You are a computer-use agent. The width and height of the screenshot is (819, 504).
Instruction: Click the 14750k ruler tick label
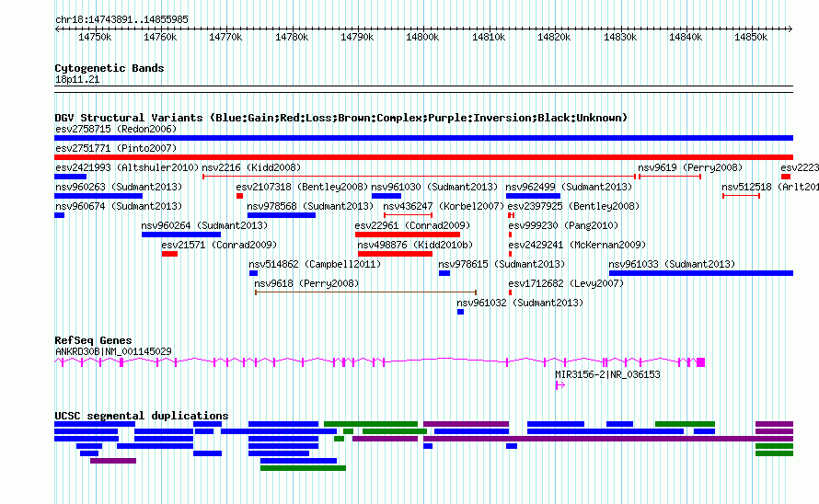click(x=95, y=38)
